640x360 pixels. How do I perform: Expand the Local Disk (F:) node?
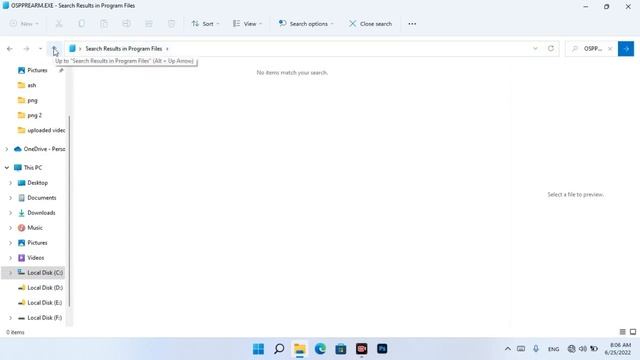pos(11,318)
